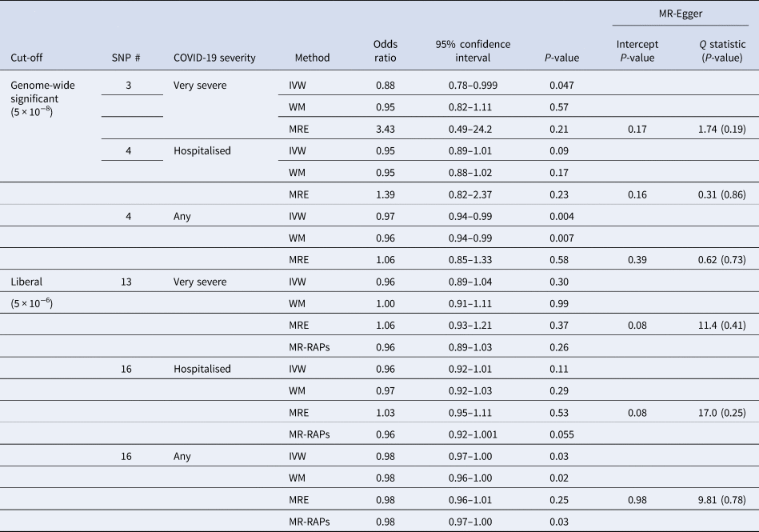Select the P-value 0.047 cell
Viewport: 759px width, 532px height.
[562, 85]
